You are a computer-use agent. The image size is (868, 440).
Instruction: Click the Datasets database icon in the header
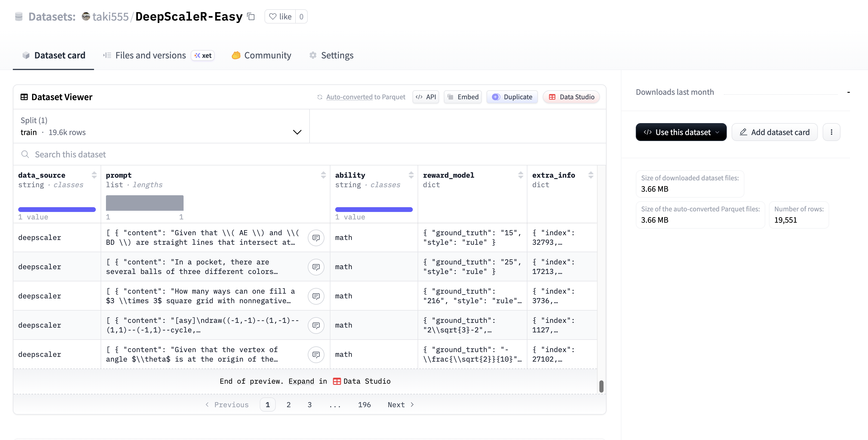pos(19,16)
